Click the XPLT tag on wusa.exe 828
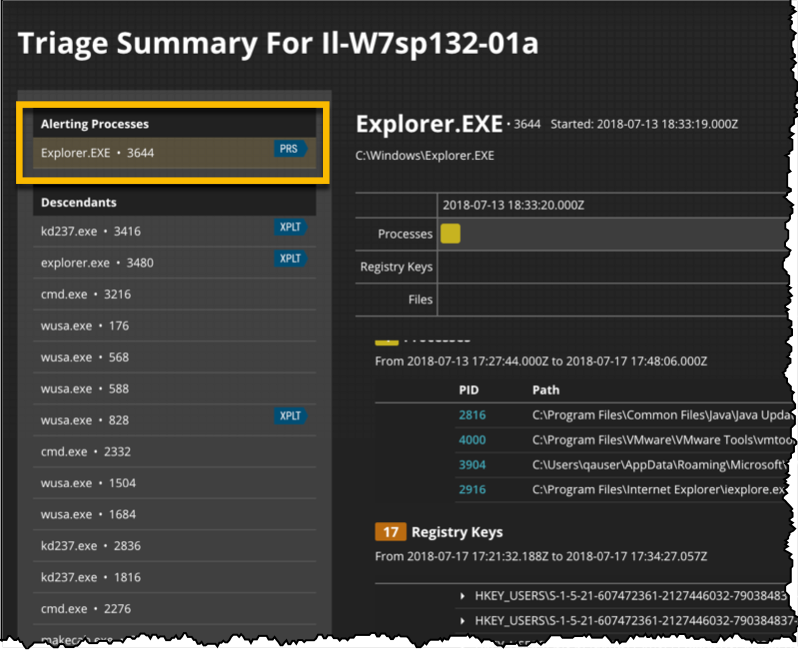Screen dimensions: 798x650 coord(290,416)
